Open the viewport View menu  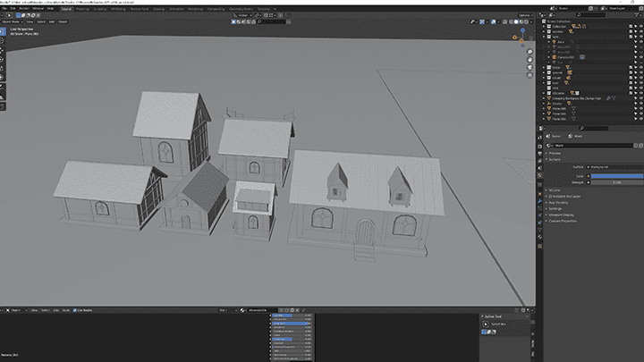30,21
